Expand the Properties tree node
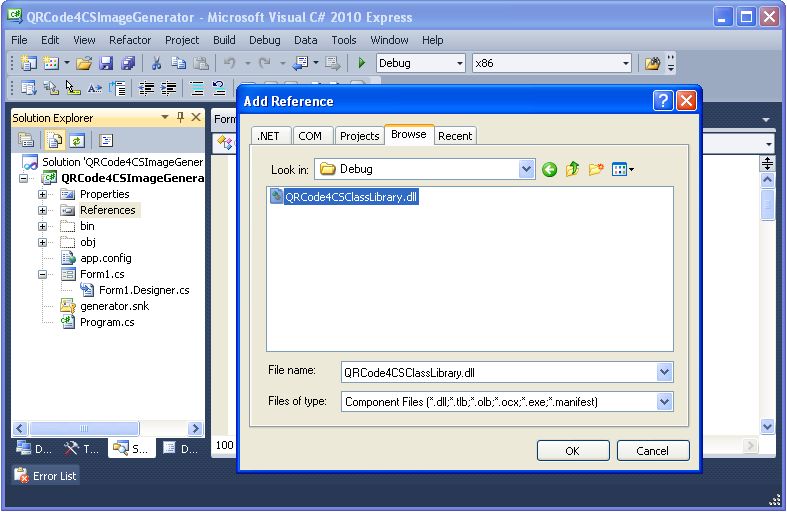Screen dimensions: 787x512 pyautogui.click(x=42, y=194)
